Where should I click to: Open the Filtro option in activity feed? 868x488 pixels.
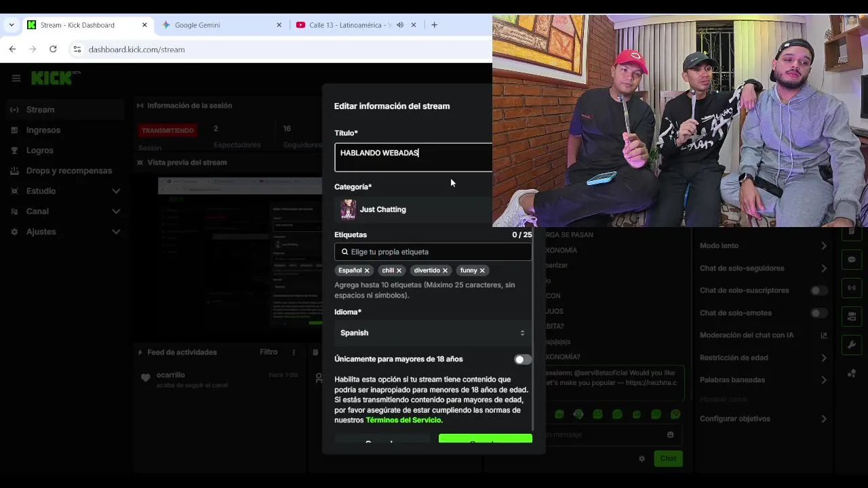269,352
